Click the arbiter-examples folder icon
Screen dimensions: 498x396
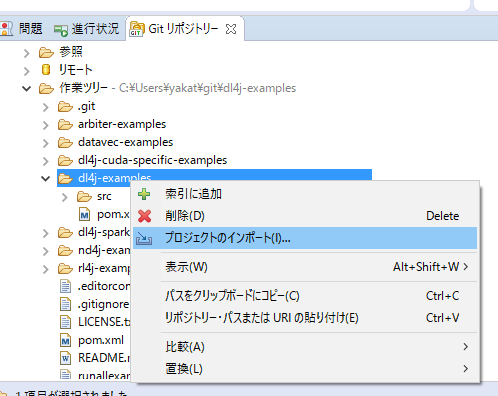65,125
